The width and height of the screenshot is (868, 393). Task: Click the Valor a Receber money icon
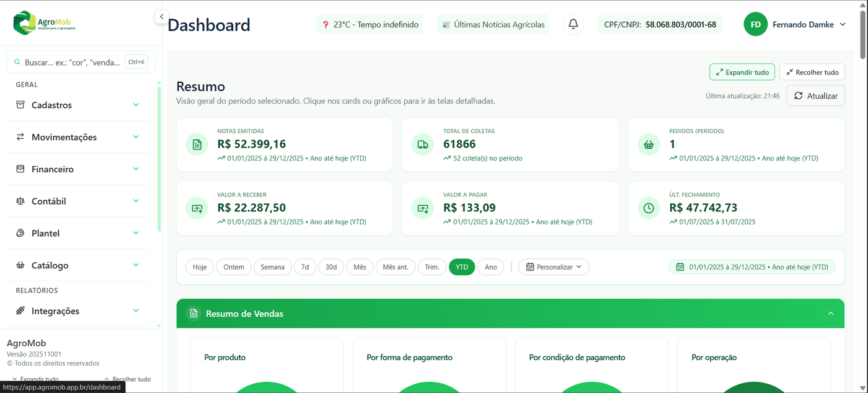(197, 208)
